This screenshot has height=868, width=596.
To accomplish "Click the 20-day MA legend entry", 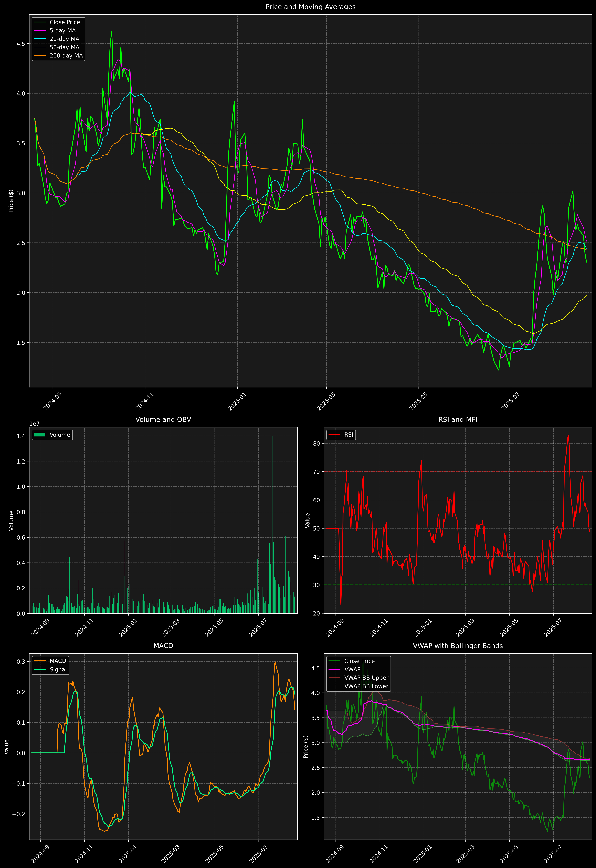I will click(x=64, y=39).
